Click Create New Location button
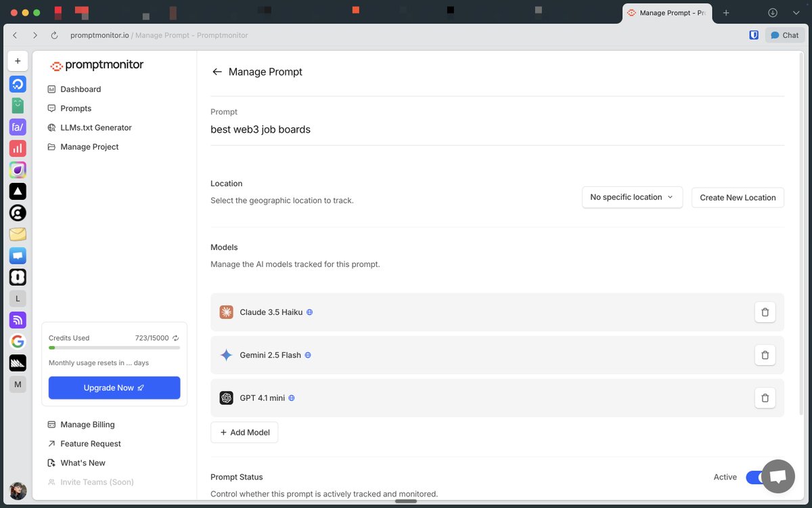Image resolution: width=812 pixels, height=508 pixels. point(738,197)
